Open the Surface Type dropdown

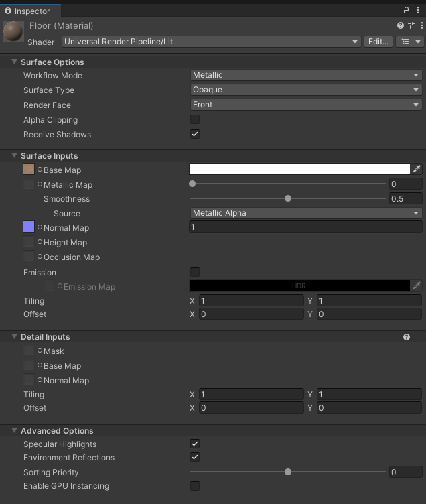306,90
